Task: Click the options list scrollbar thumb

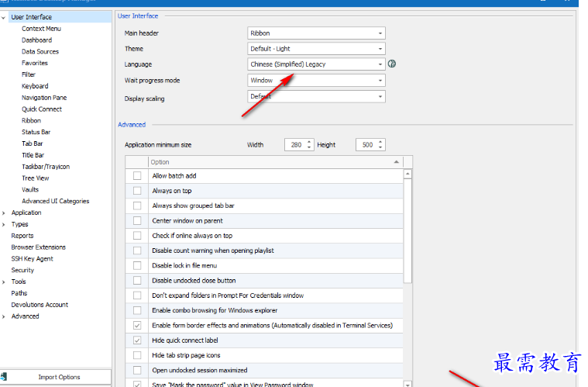Action: [407, 231]
